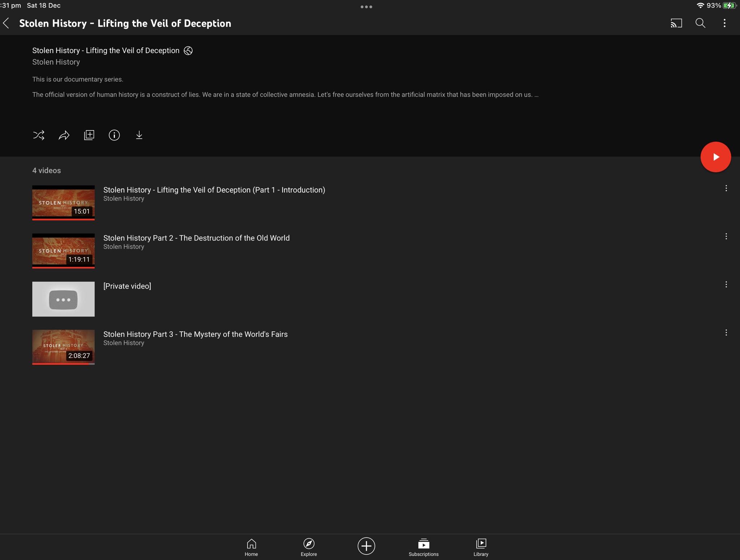
Task: Open the search magnifier icon
Action: [x=700, y=23]
